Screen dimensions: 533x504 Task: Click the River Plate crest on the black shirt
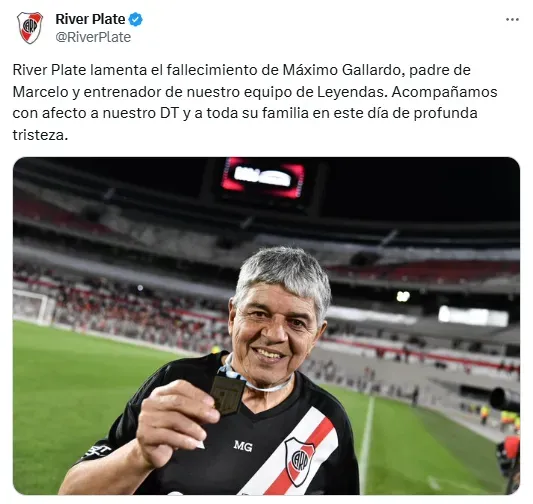(x=299, y=461)
